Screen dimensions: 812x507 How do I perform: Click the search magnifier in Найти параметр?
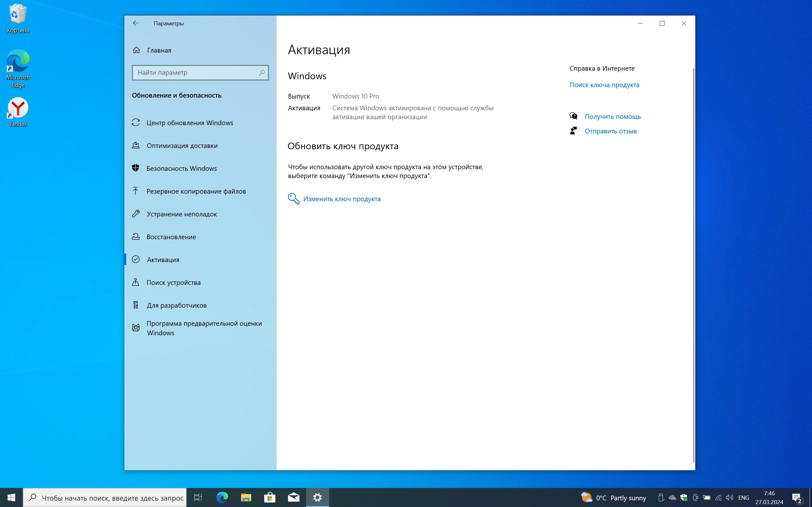[262, 73]
